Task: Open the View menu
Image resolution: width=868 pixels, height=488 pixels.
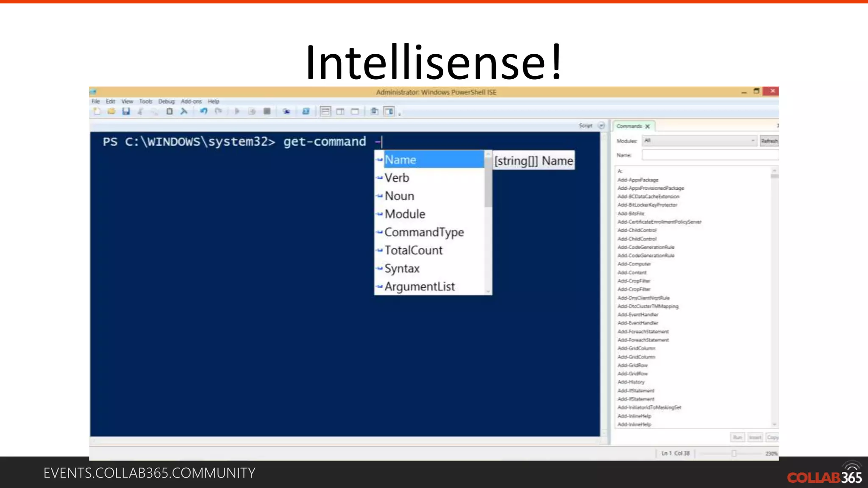Action: pos(127,101)
